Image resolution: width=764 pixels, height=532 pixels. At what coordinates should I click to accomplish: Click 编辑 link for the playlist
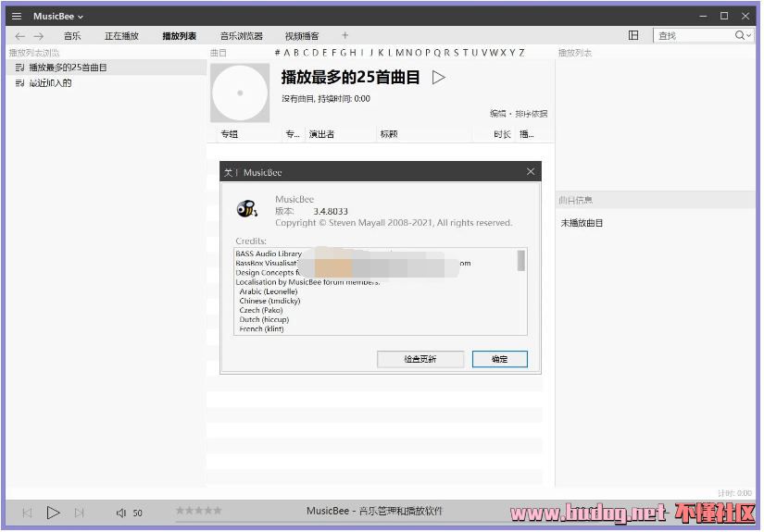497,114
